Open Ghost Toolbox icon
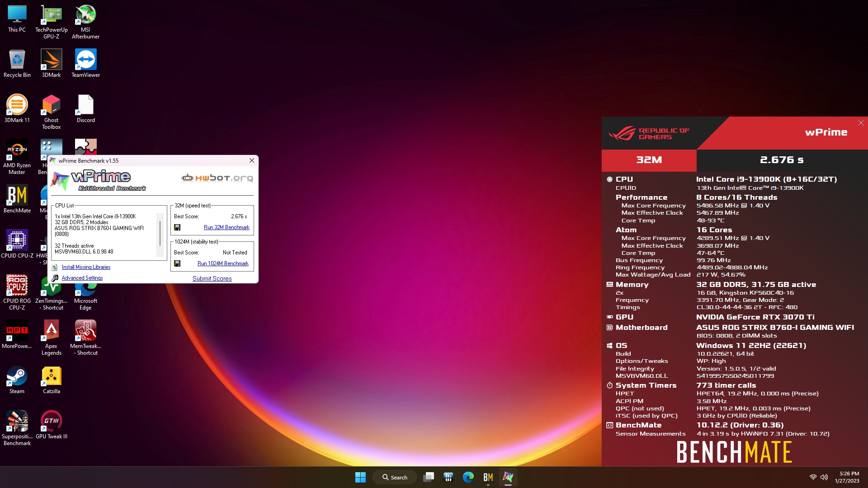The image size is (868, 488). [51, 112]
